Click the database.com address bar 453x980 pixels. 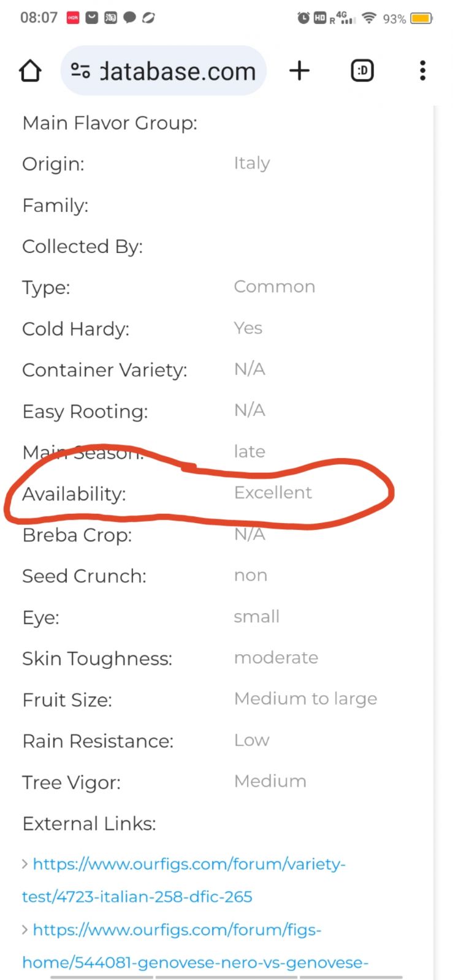pos(177,72)
